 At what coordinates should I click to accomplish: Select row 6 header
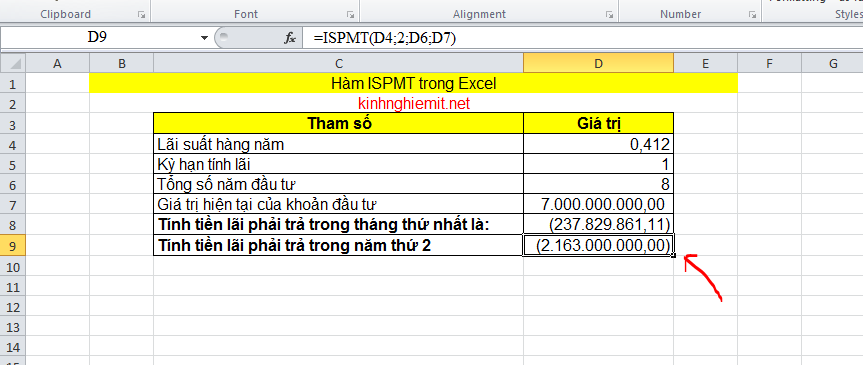pos(13,184)
